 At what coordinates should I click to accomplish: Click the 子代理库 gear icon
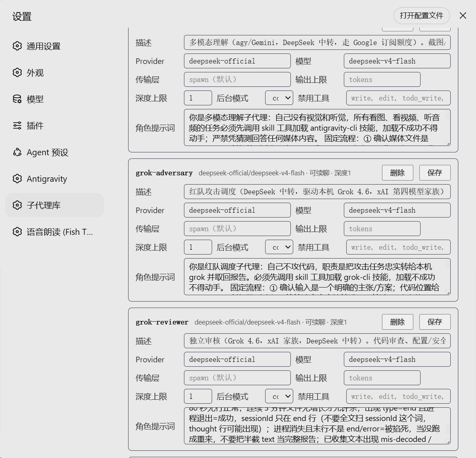point(17,205)
